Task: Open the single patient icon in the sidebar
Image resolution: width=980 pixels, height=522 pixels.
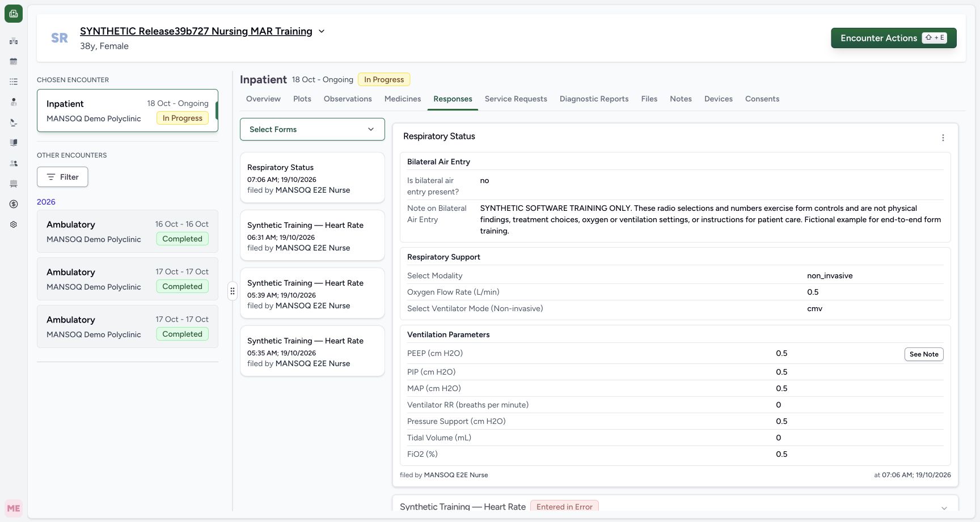Action: pyautogui.click(x=14, y=102)
